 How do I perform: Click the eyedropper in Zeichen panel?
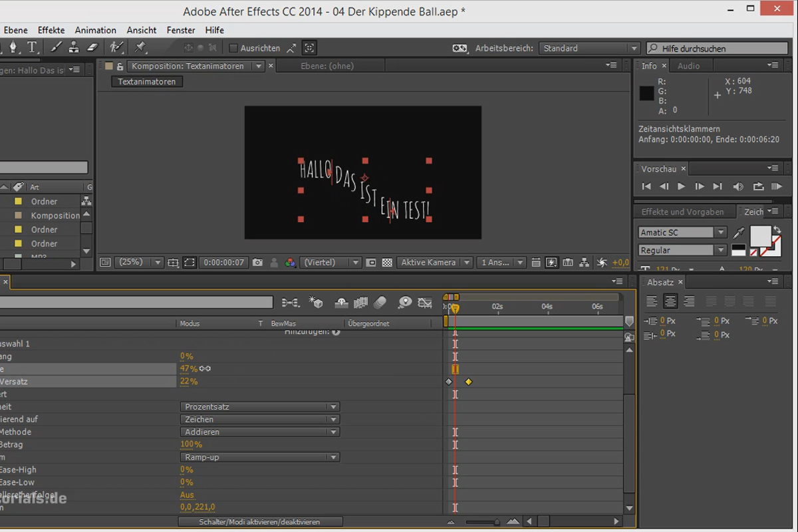[739, 233]
